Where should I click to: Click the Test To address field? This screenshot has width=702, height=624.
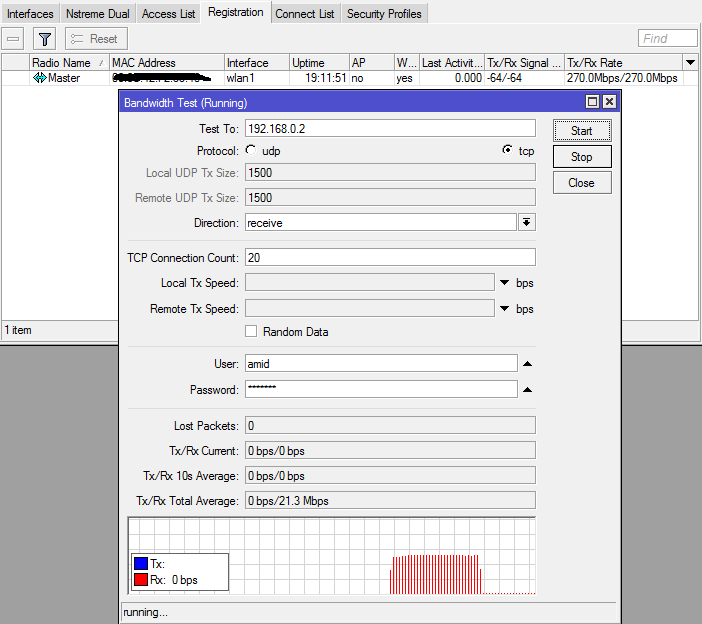[390, 129]
